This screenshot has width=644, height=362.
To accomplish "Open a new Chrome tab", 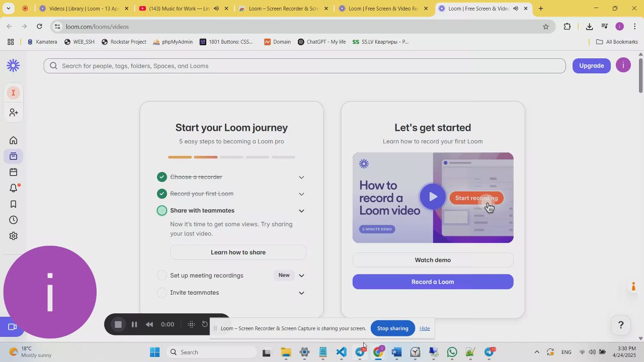I will pos(541,9).
